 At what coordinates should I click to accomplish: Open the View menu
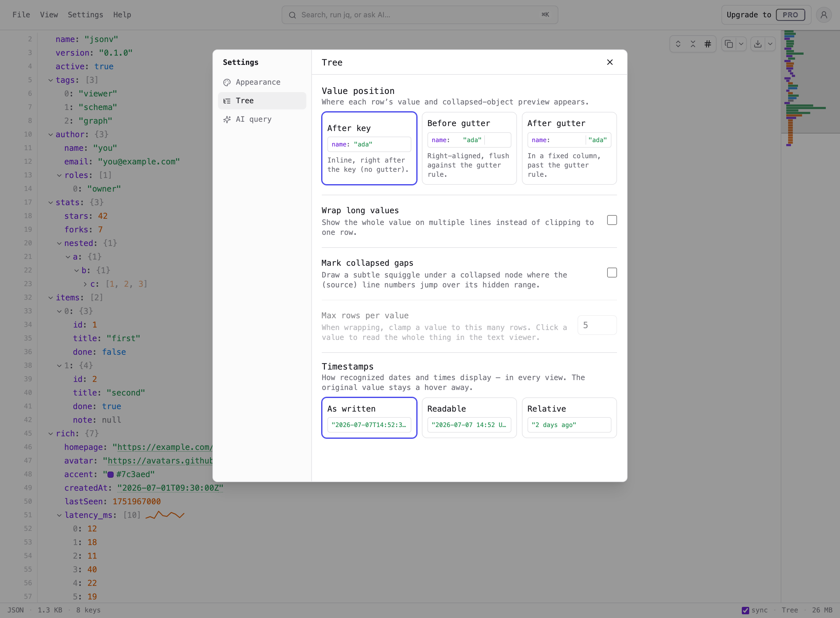click(x=49, y=15)
